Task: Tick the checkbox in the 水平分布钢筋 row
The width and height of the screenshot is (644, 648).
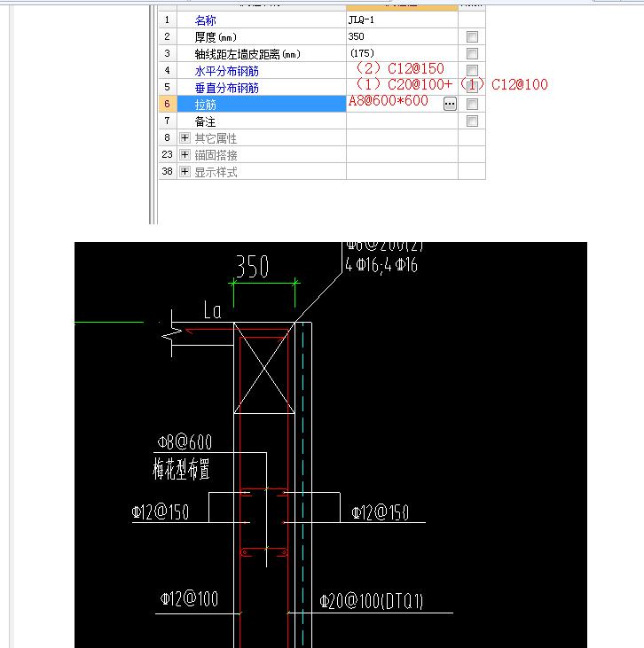Action: 472,70
